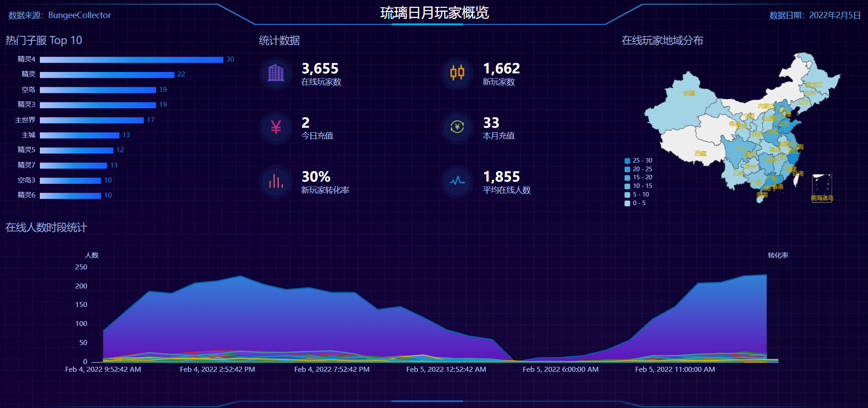Click the 精灵6 bar in the chart

pos(70,196)
